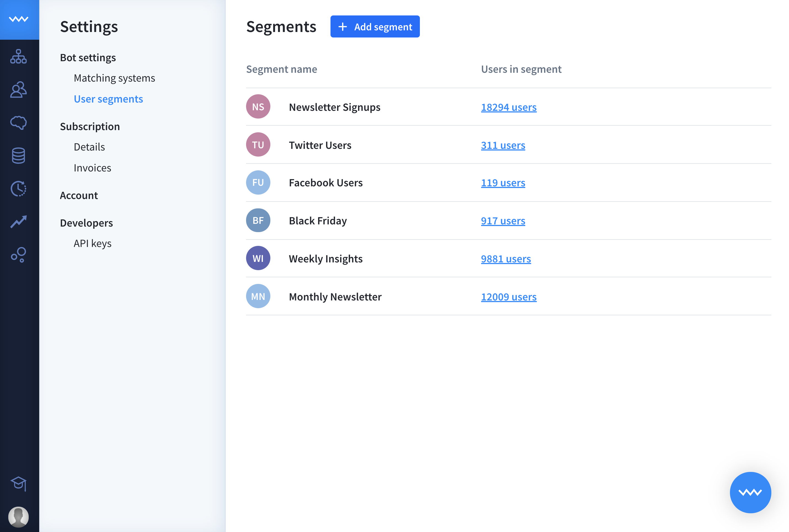
Task: Click the Segment name column header
Action: coord(281,69)
